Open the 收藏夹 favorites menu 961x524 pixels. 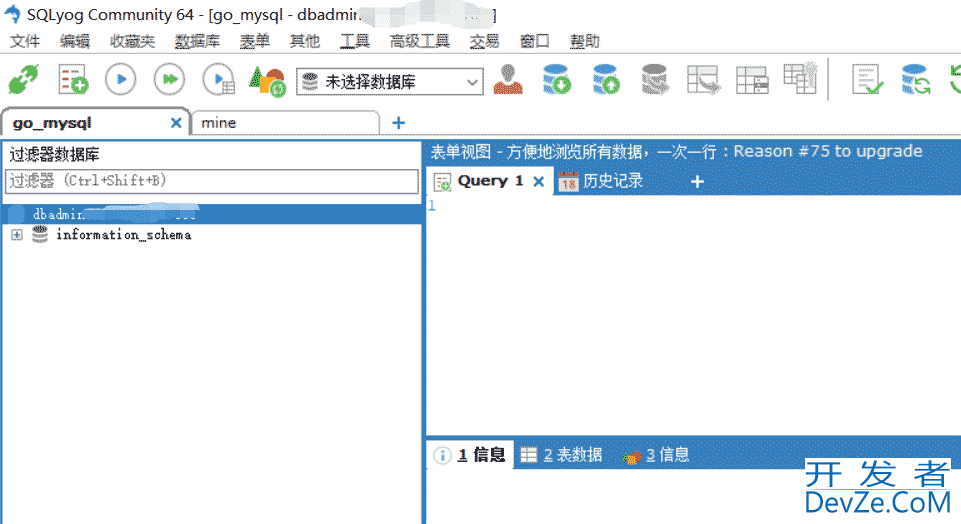click(x=132, y=41)
